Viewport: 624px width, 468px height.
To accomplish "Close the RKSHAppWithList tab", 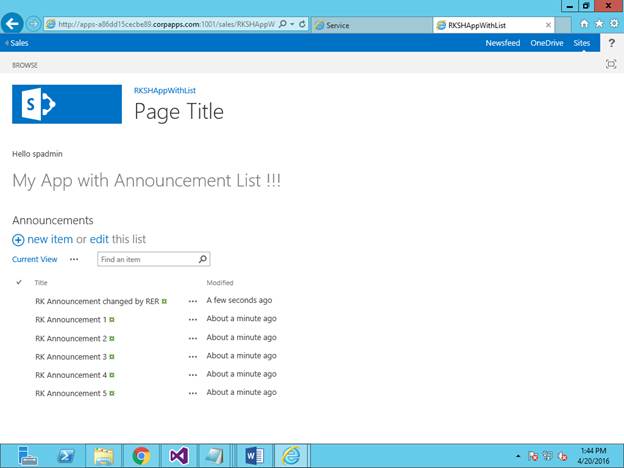I will coord(548,25).
